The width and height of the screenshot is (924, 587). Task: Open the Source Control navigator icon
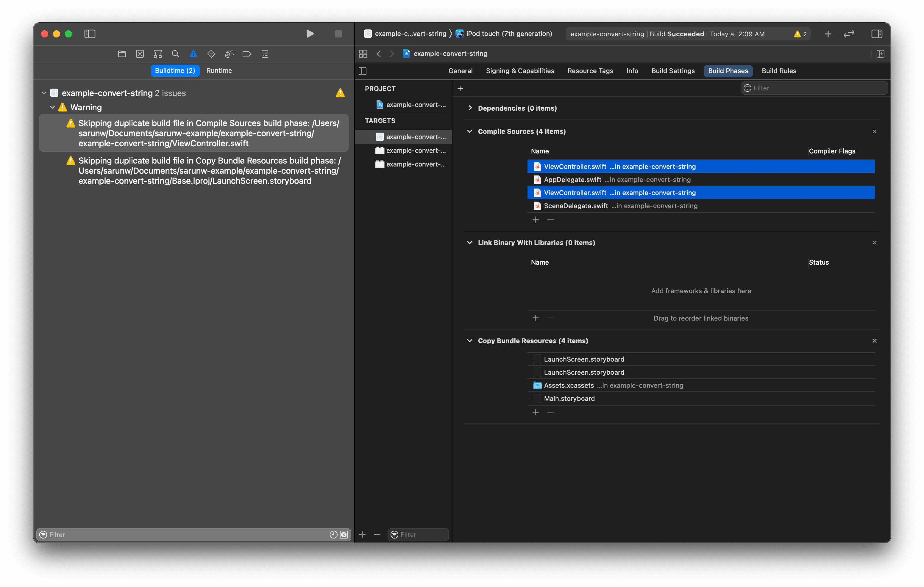[140, 54]
